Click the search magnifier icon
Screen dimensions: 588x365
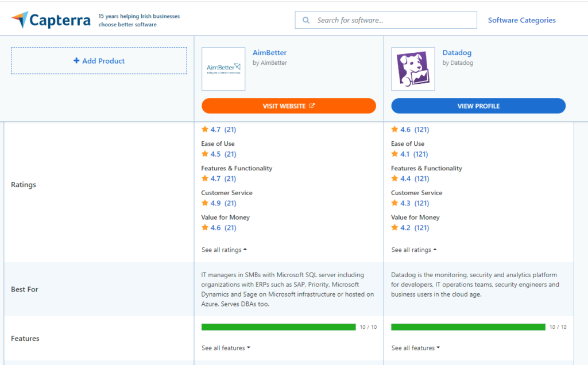pyautogui.click(x=306, y=20)
